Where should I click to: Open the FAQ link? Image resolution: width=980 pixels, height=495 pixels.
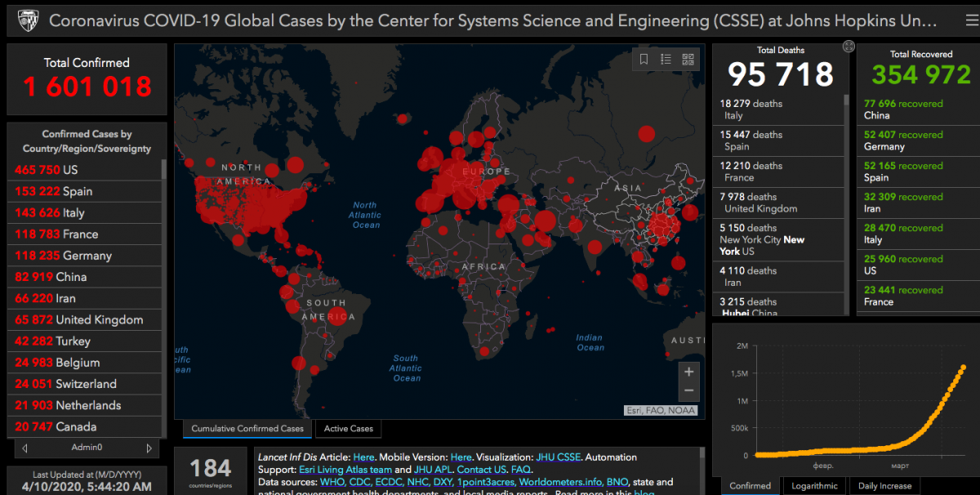pyautogui.click(x=522, y=470)
